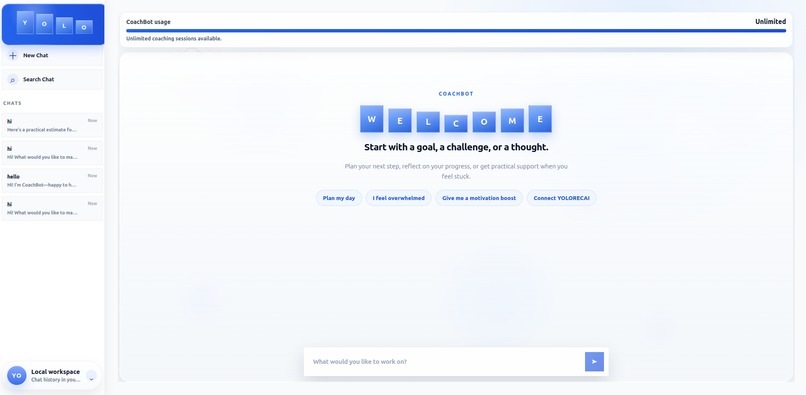806x395 pixels.
Task: Click the YOLO logo banner
Action: click(x=53, y=25)
